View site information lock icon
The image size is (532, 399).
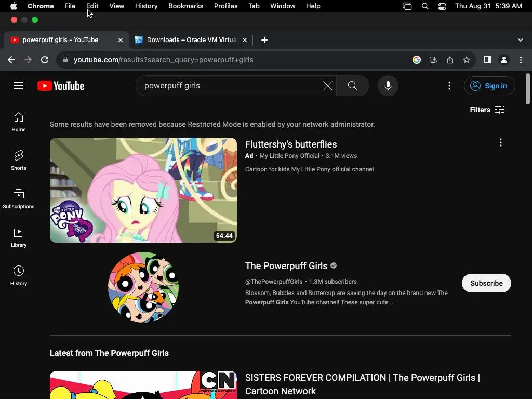click(65, 60)
